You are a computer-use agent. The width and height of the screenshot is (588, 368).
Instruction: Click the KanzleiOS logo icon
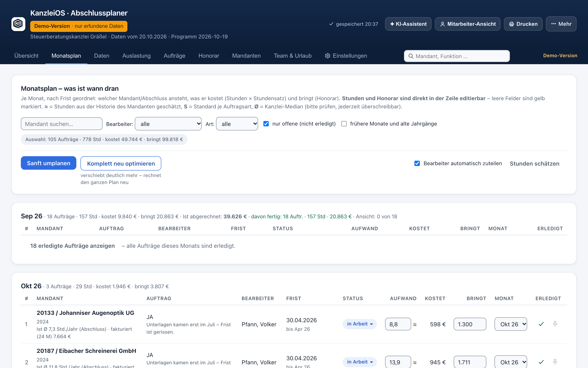pos(18,24)
